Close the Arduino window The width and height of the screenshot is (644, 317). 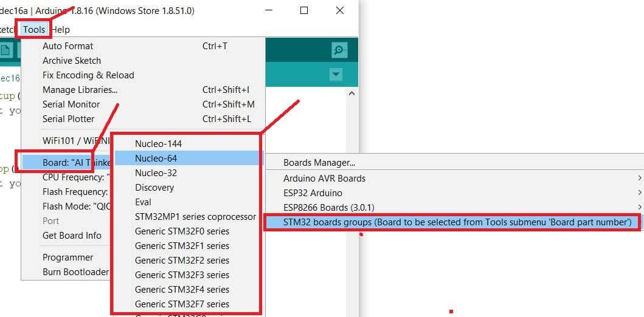pos(340,11)
